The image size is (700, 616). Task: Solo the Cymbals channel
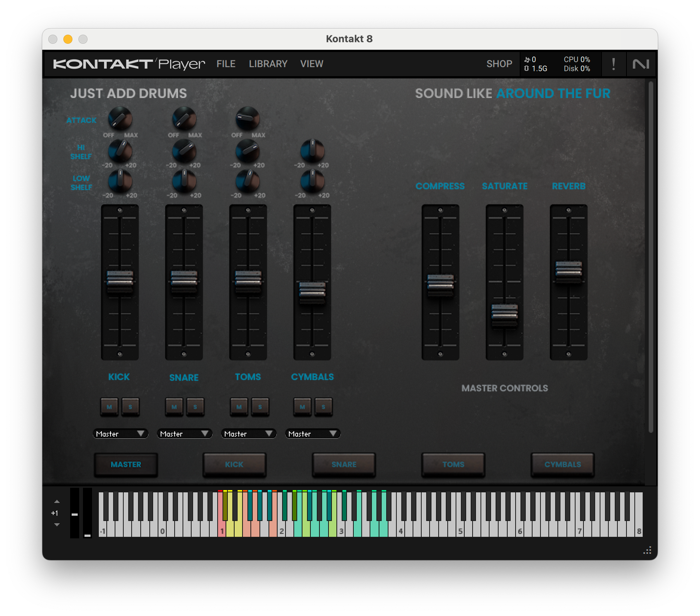tap(324, 407)
